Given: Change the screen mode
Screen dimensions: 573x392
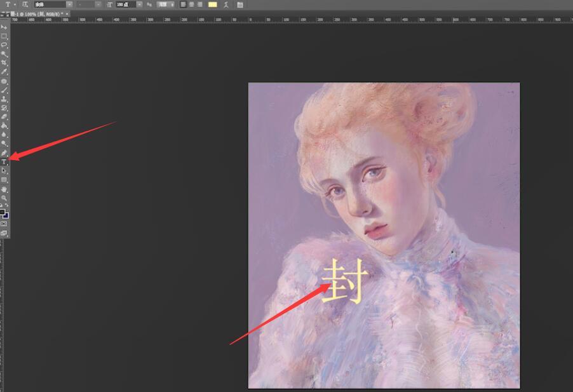Looking at the screenshot, I should (4, 233).
